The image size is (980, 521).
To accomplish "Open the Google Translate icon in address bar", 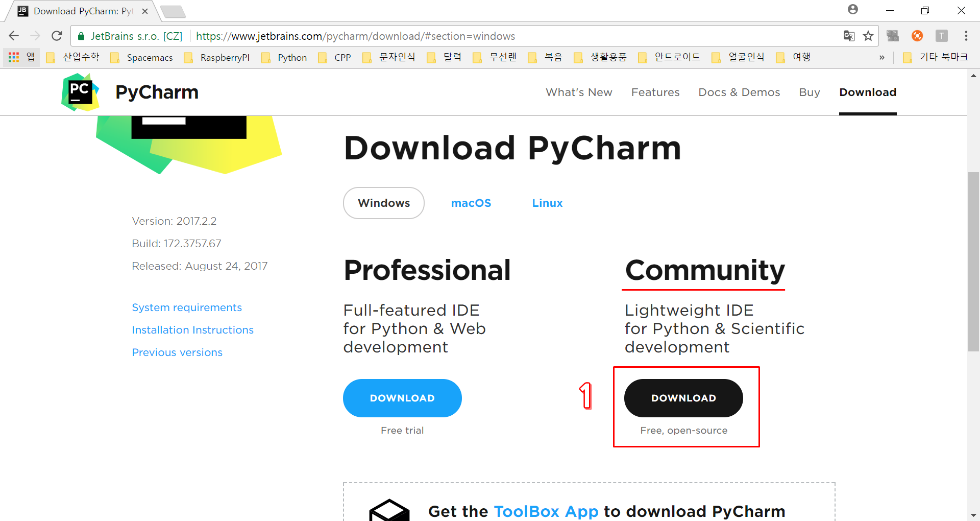I will coord(849,36).
